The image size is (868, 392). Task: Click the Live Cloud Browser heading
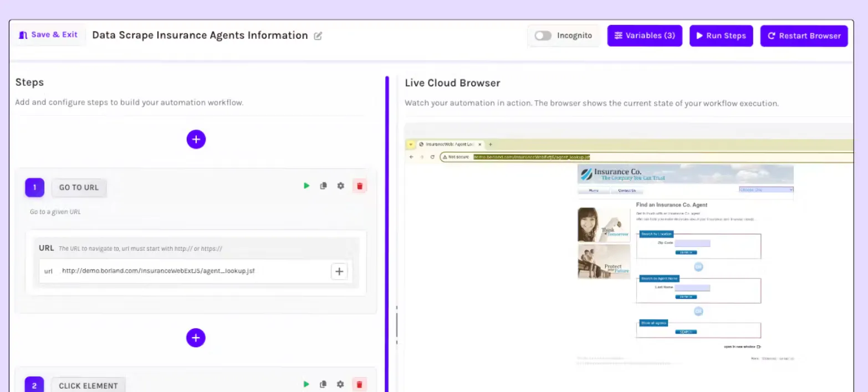coord(452,83)
